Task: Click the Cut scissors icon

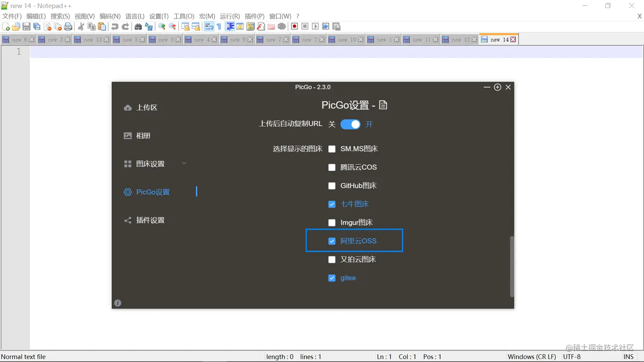Action: pyautogui.click(x=81, y=26)
